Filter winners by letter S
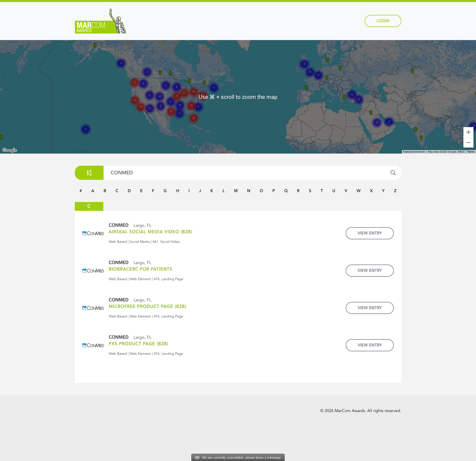Viewport: 476px width, 461px height. 310,191
